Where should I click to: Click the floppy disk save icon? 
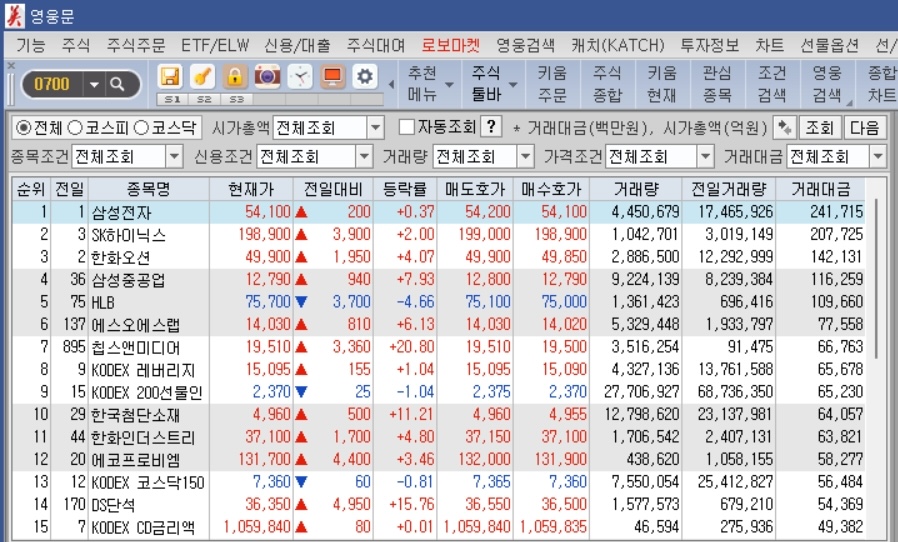click(170, 76)
